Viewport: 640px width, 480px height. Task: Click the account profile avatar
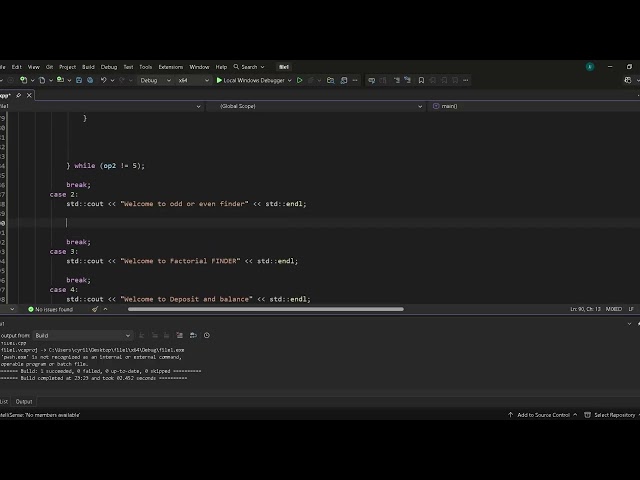pyautogui.click(x=590, y=67)
